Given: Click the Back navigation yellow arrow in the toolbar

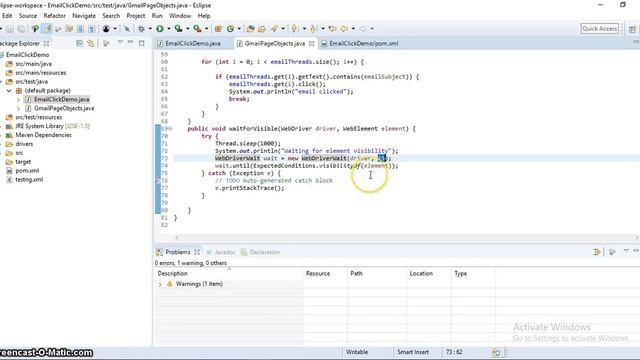Looking at the screenshot, I should (344, 29).
